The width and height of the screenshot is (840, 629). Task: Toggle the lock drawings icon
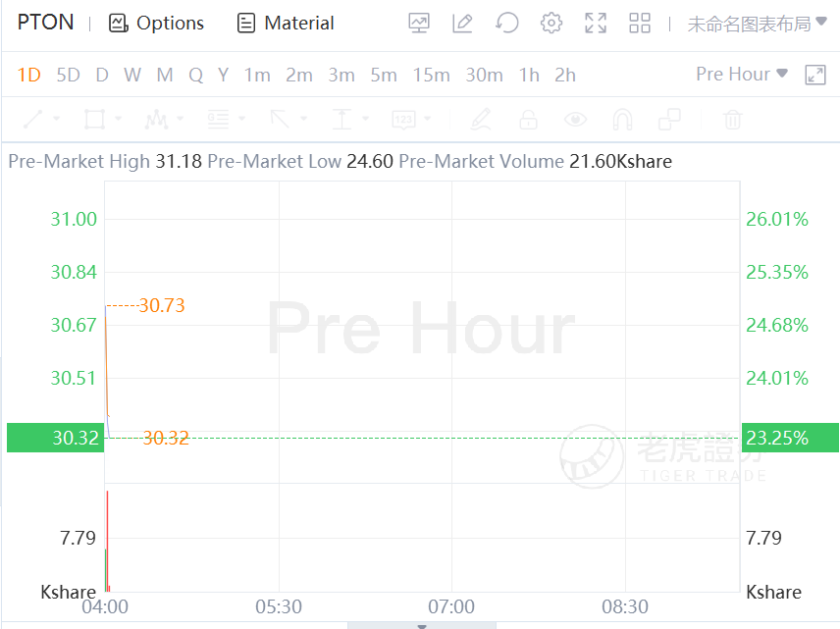click(528, 120)
